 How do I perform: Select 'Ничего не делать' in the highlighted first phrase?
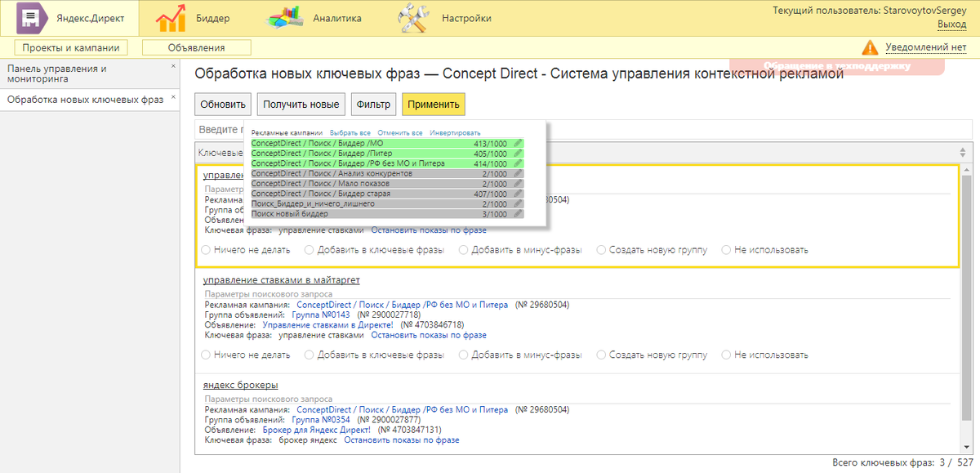205,250
